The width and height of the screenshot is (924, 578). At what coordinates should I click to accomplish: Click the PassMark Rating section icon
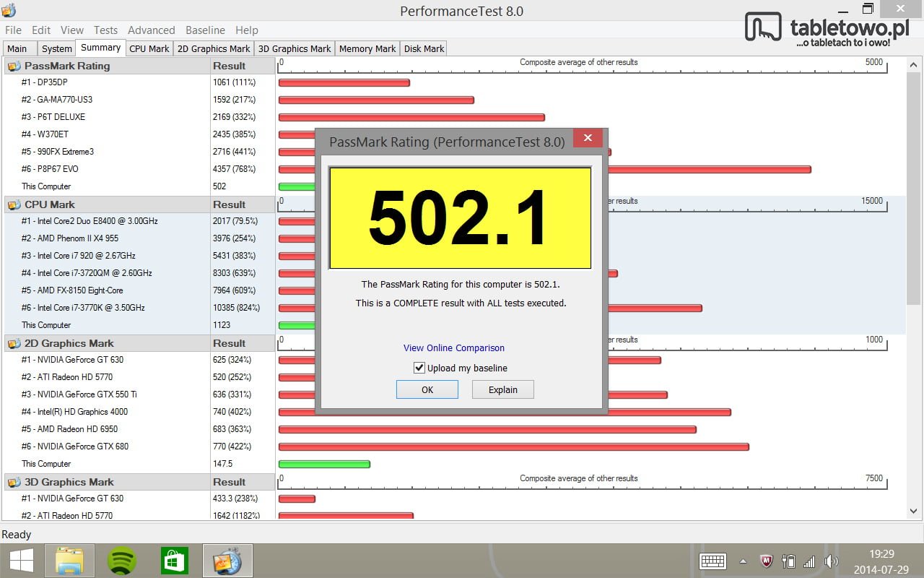click(14, 66)
